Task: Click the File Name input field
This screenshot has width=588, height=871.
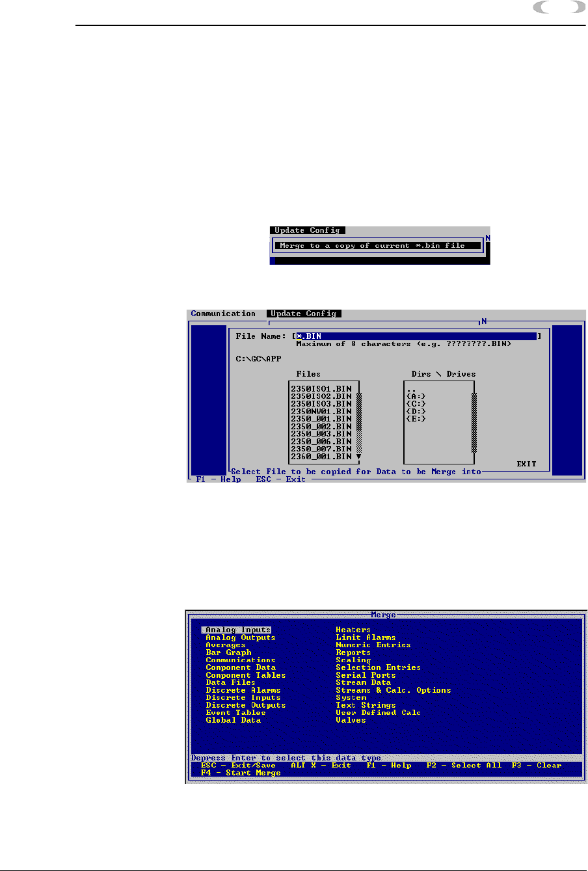Action: click(416, 336)
